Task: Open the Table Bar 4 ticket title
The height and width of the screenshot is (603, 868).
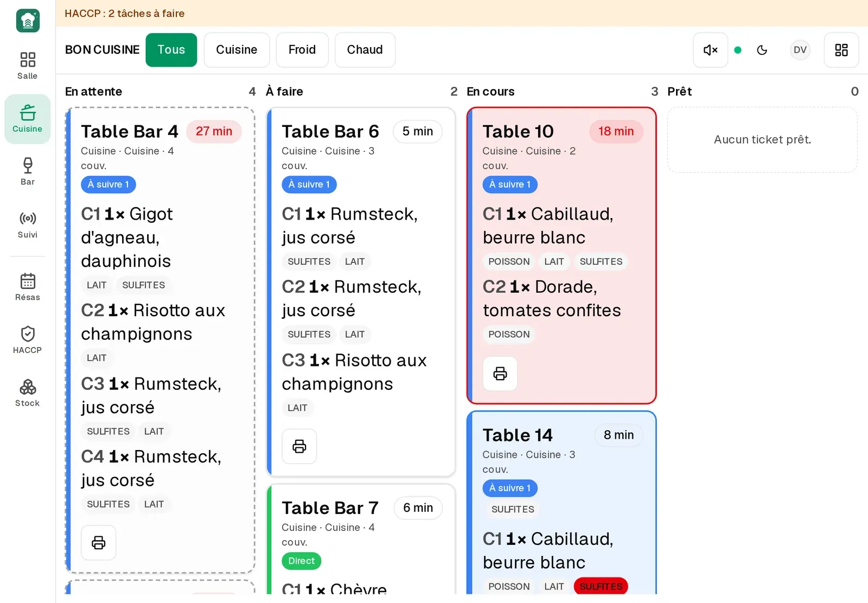Action: [129, 131]
